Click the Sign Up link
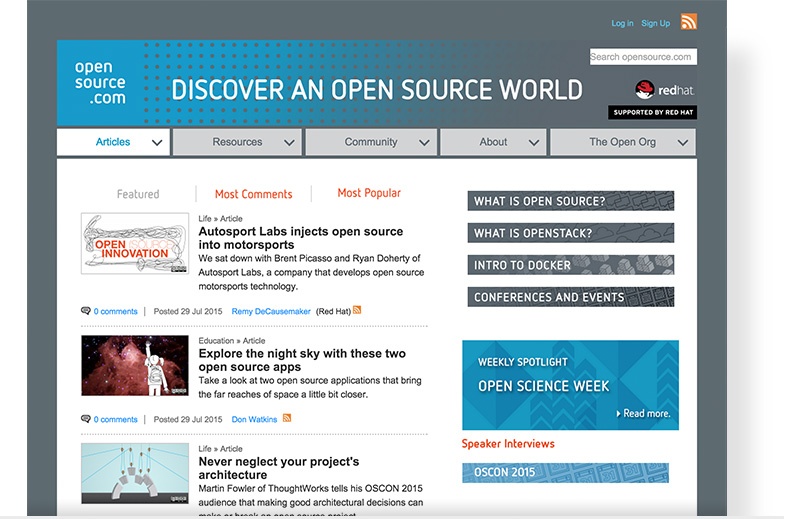 click(655, 23)
